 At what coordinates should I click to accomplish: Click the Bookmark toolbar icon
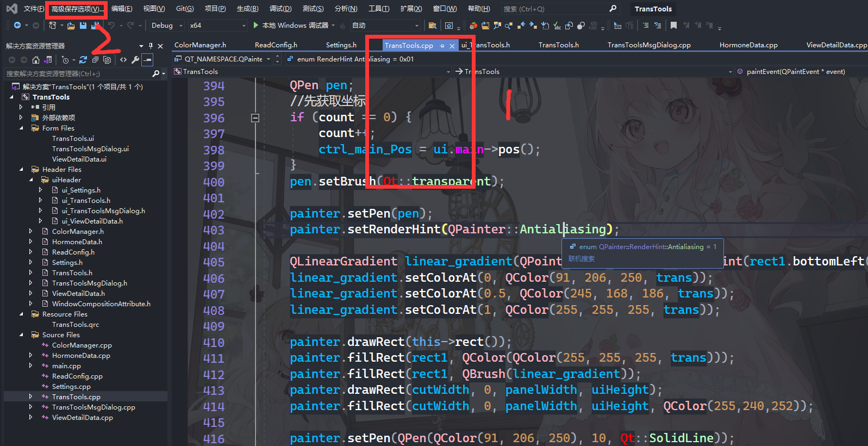coord(673,25)
